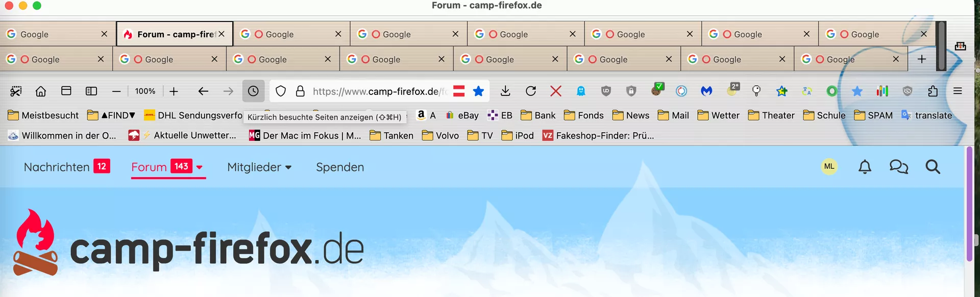Screen dimensions: 980x297
Task: Expand the News bookmarks folder
Action: [x=631, y=115]
